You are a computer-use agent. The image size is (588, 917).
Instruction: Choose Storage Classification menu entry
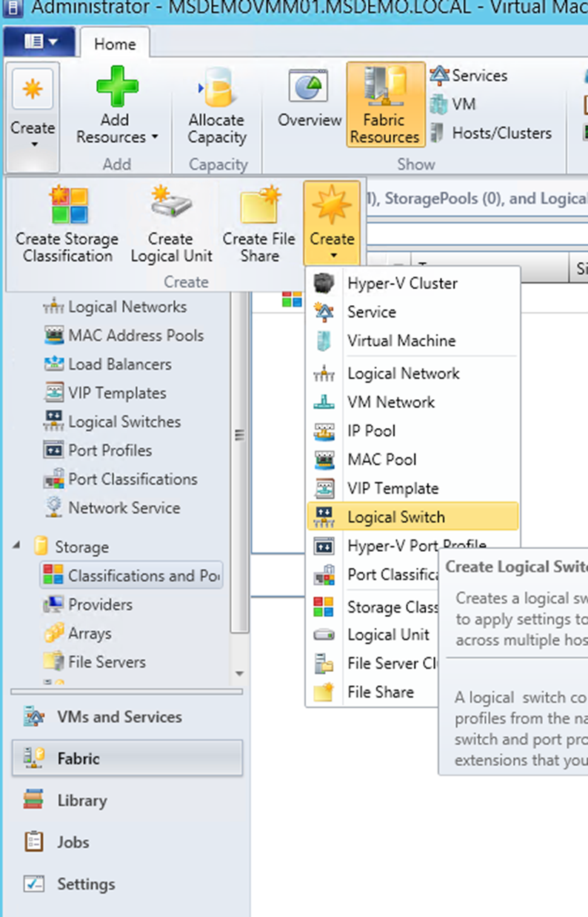click(x=373, y=607)
